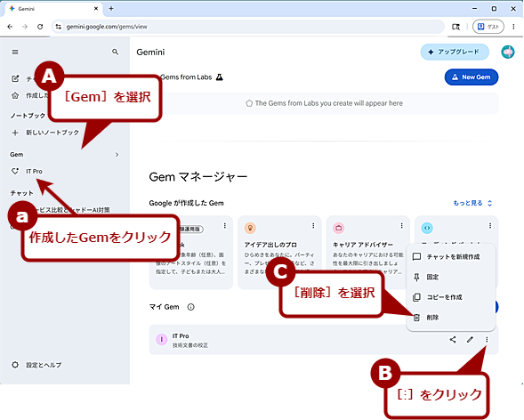Click 設定とヘルプ label in sidebar
The width and height of the screenshot is (524, 420).
[x=44, y=365]
